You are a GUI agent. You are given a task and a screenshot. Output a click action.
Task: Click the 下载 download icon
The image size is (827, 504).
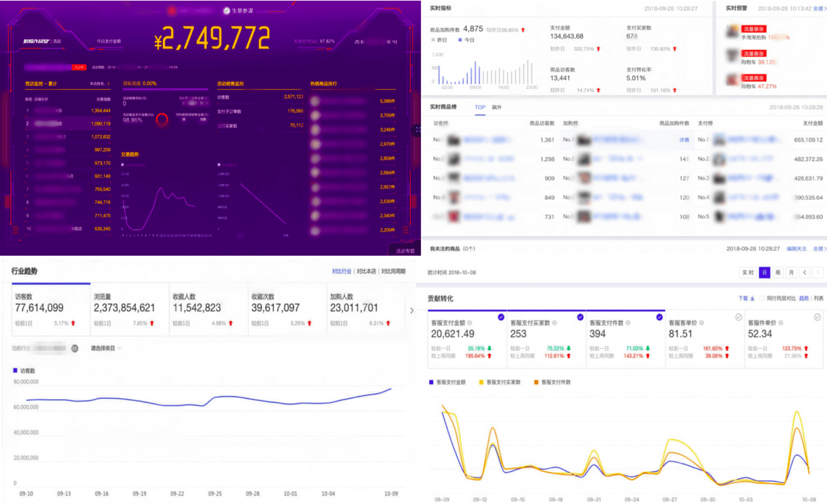pos(753,298)
